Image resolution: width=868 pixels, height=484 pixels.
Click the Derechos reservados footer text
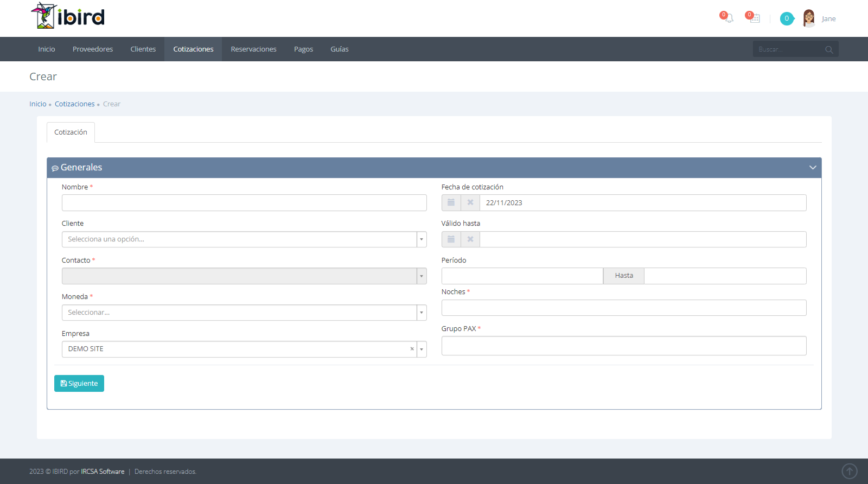click(165, 472)
